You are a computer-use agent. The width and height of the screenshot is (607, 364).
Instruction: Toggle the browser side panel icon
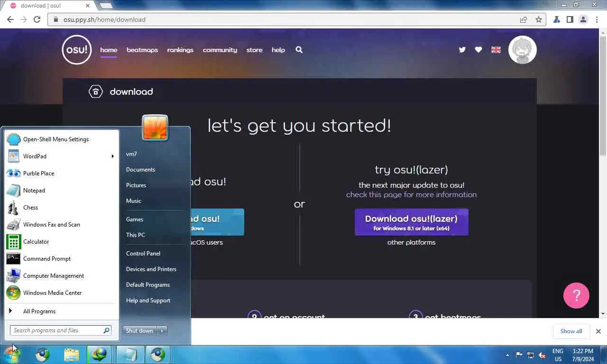pyautogui.click(x=570, y=19)
